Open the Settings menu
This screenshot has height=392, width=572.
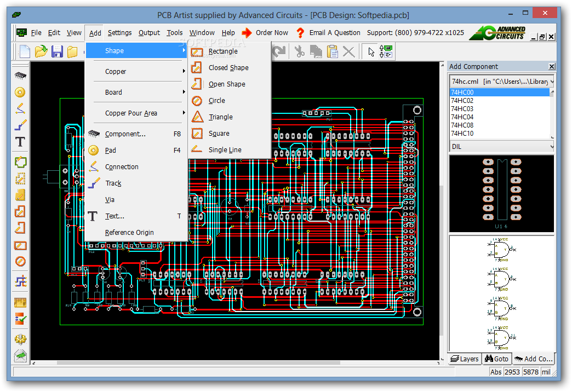coord(119,33)
